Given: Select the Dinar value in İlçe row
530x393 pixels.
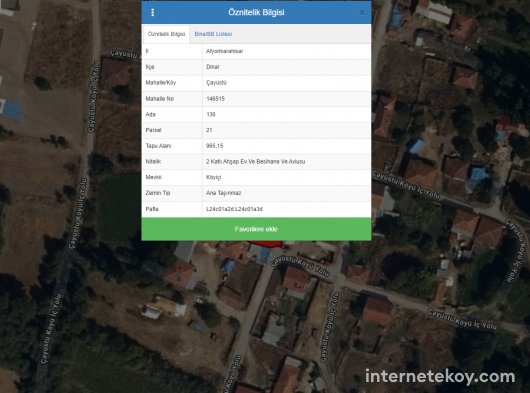Looking at the screenshot, I should [213, 67].
